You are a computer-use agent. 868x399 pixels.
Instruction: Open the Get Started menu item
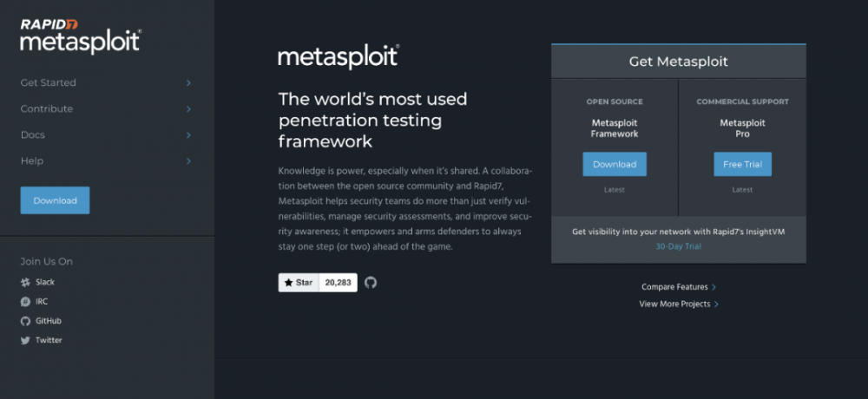pyautogui.click(x=49, y=83)
